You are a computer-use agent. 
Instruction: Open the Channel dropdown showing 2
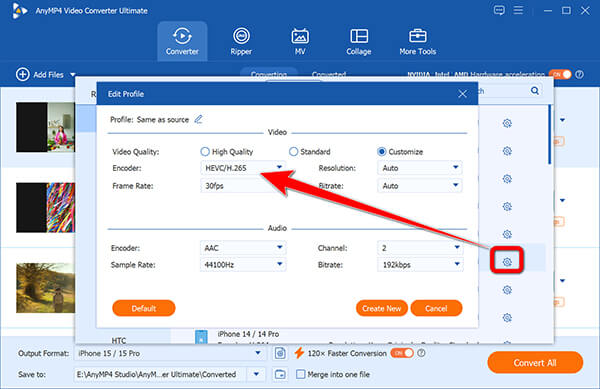[420, 248]
